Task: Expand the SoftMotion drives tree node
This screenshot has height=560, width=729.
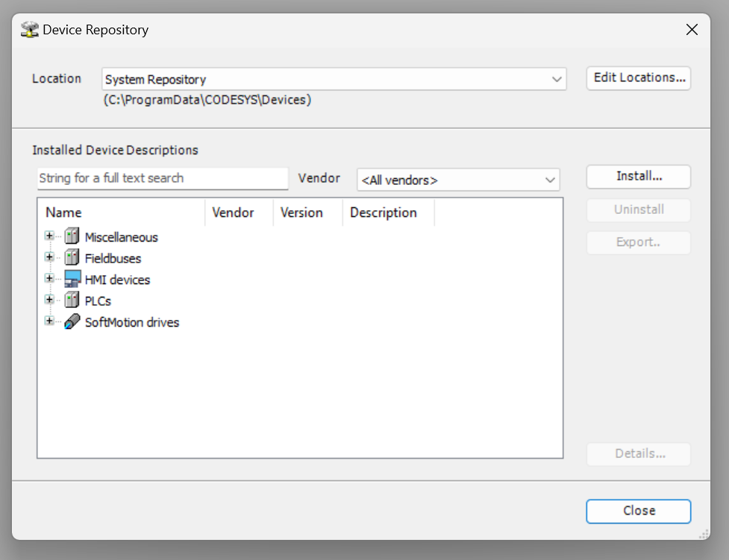Action: (49, 321)
